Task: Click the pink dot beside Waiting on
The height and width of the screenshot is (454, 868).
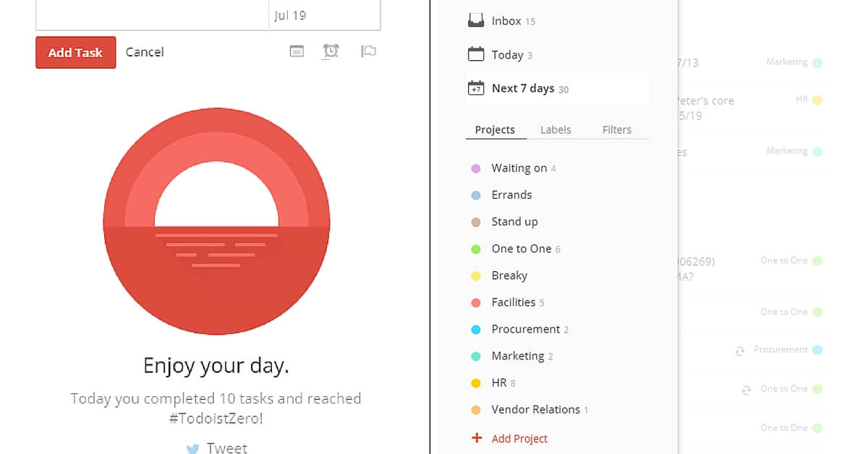Action: coord(476,168)
